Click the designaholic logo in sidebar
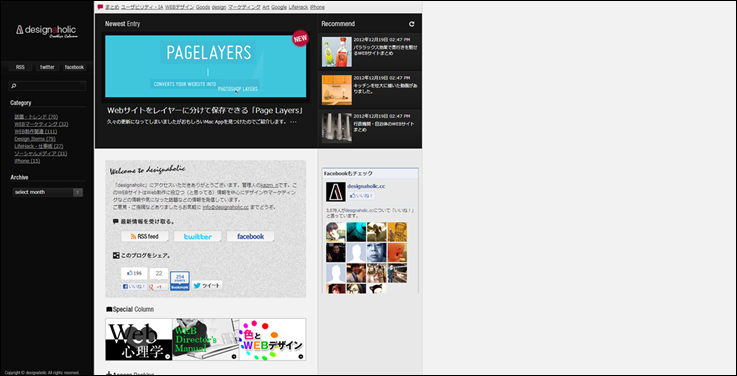The width and height of the screenshot is (737, 376). pyautogui.click(x=47, y=31)
